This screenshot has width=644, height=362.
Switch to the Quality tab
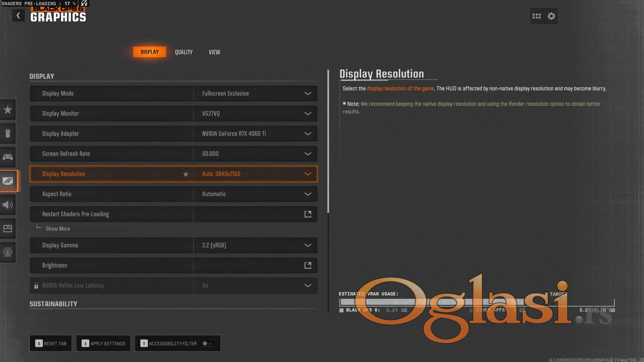[x=184, y=52]
